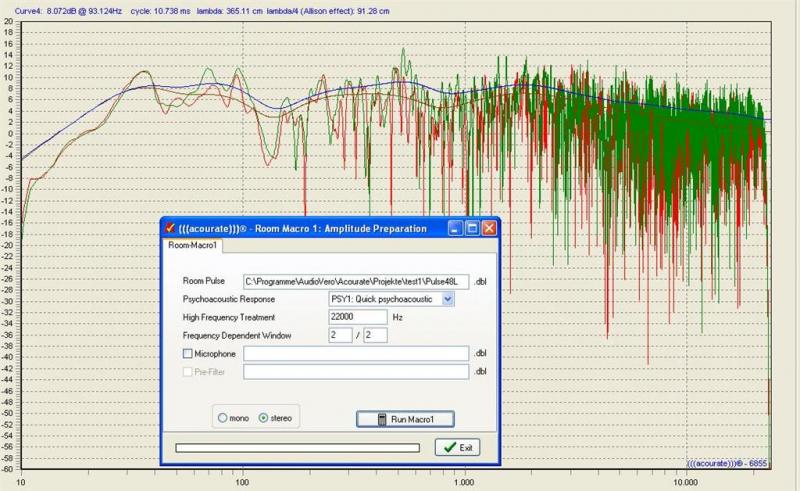Click the Microphone file path field
800x491 pixels.
[x=356, y=353]
